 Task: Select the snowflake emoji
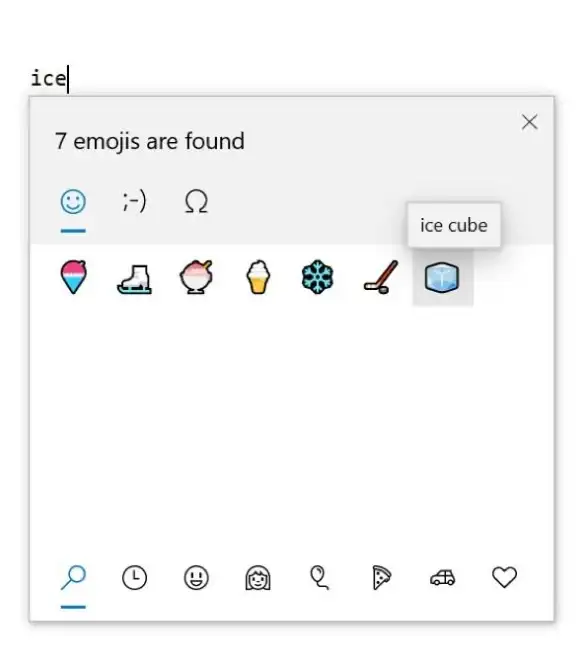[318, 277]
